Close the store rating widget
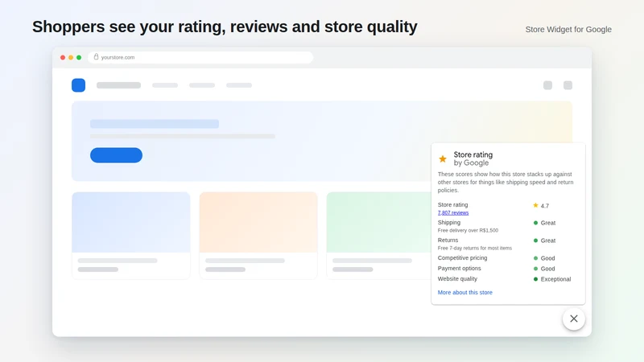The height and width of the screenshot is (362, 644). [x=574, y=319]
